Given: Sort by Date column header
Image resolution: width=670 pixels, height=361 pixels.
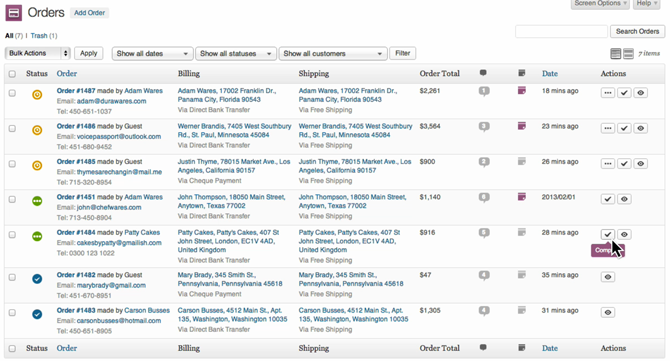Looking at the screenshot, I should coord(550,73).
